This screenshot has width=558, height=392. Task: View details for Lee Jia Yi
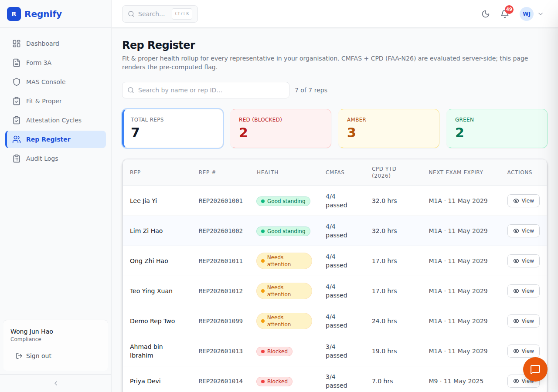pyautogui.click(x=524, y=201)
